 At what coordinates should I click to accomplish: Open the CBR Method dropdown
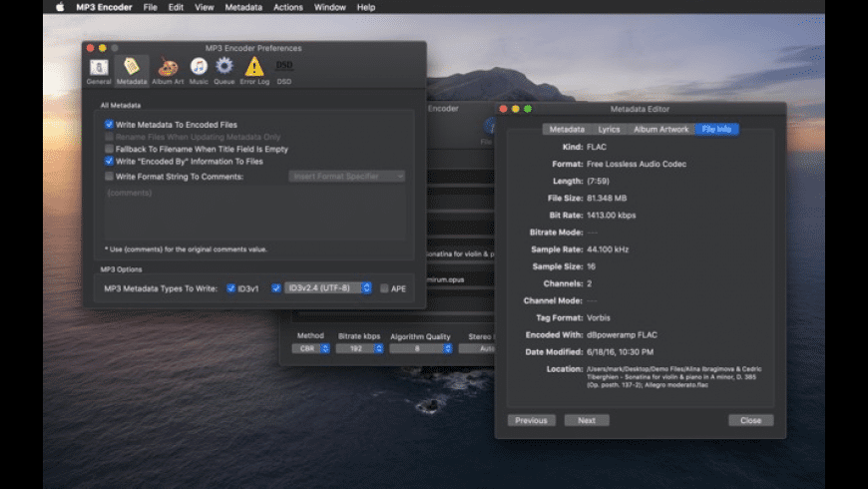(x=310, y=349)
